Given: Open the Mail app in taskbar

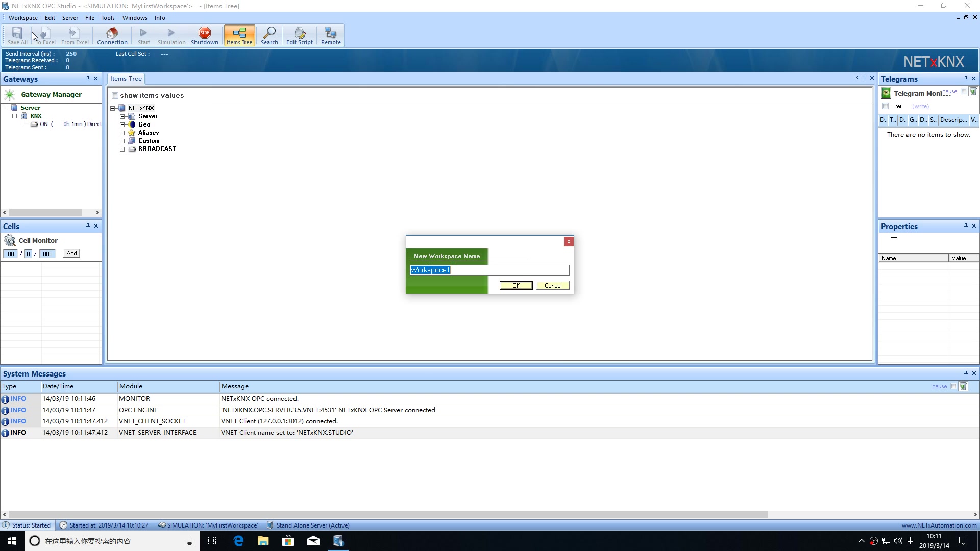Looking at the screenshot, I should coord(313,541).
